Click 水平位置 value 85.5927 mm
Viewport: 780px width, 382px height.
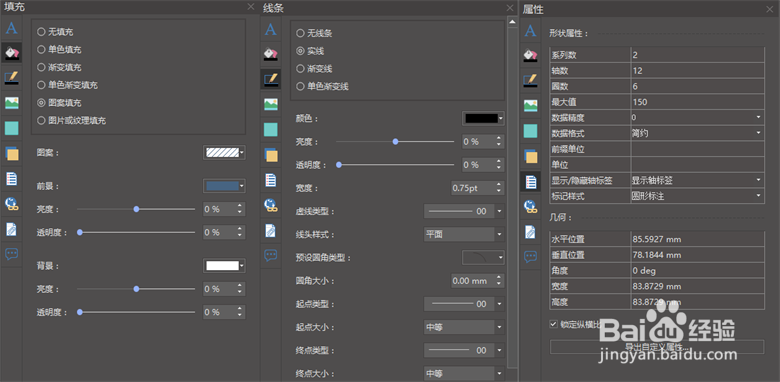pyautogui.click(x=697, y=239)
